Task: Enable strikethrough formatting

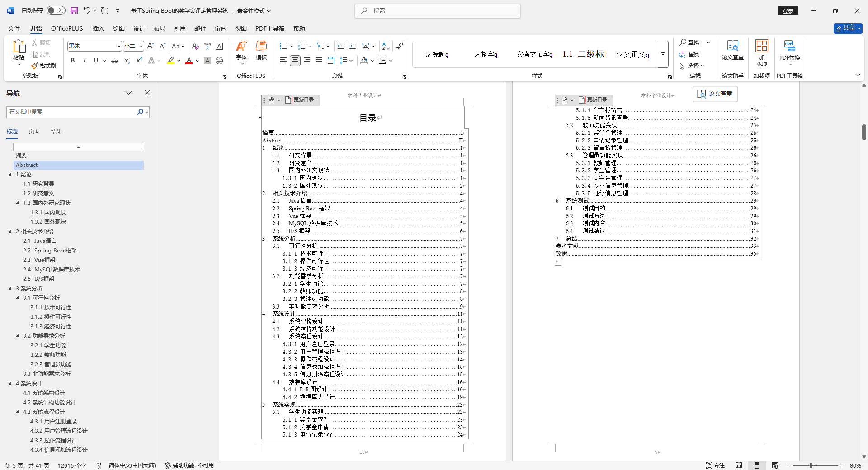Action: (114, 60)
